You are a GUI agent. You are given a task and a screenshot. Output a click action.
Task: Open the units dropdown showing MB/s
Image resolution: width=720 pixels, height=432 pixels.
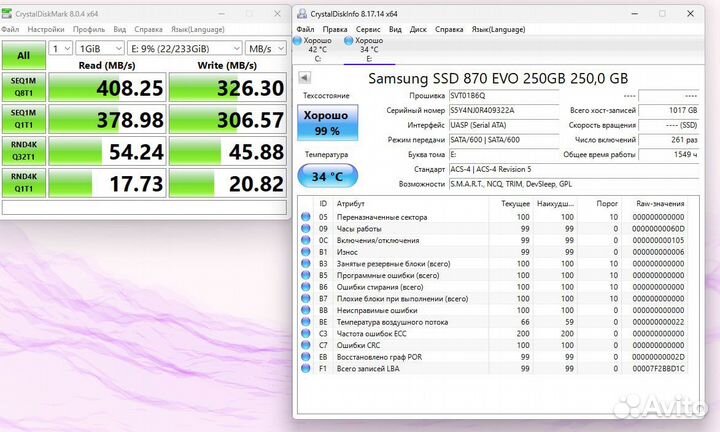[266, 48]
